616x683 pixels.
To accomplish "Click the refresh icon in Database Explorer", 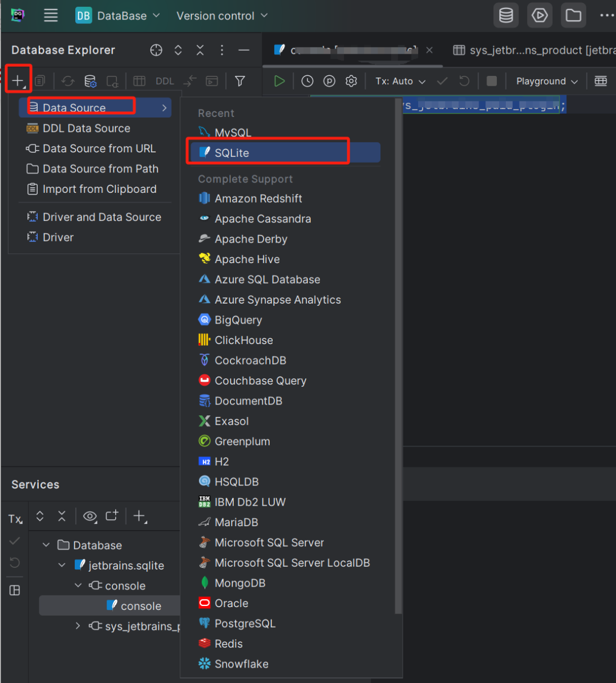I will coord(67,81).
